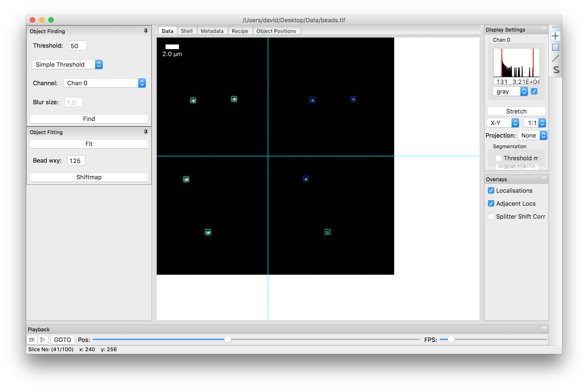Switch to the Object Positions tab
This screenshot has height=391, width=588.
277,31
